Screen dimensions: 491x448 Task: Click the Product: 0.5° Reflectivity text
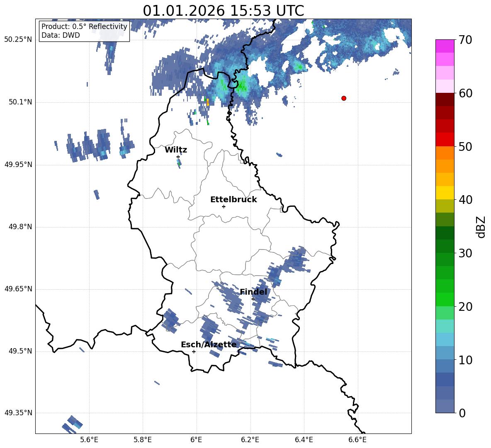coord(84,26)
